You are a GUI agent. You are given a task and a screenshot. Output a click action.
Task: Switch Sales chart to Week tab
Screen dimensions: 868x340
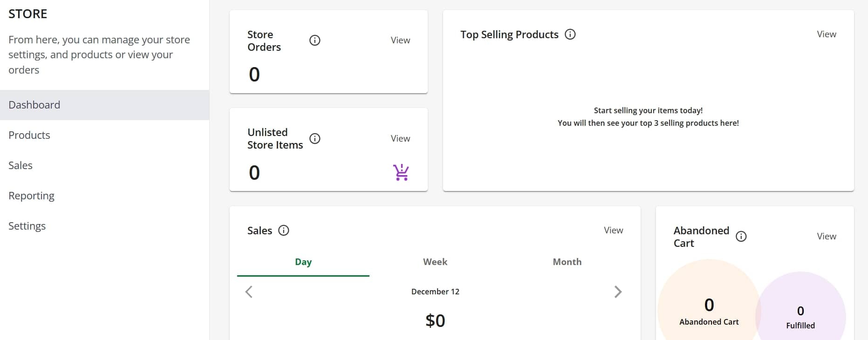(435, 262)
